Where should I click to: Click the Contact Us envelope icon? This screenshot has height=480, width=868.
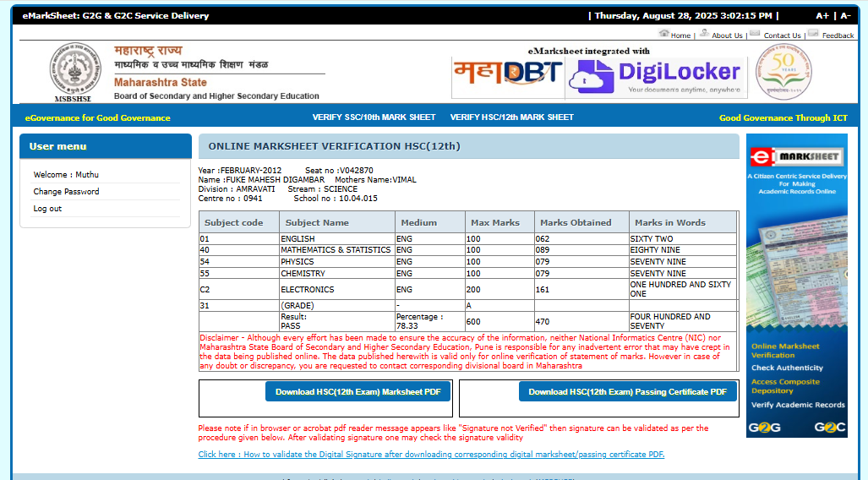tap(755, 34)
